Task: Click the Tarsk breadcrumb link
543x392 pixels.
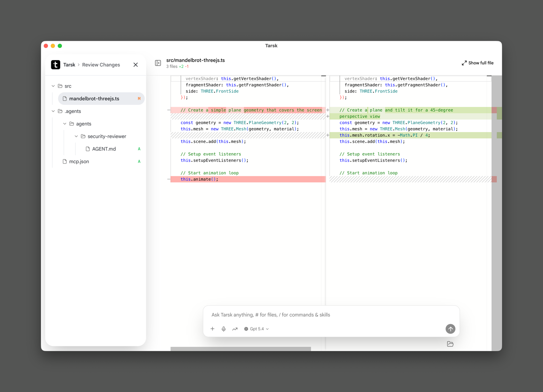Action: tap(69, 65)
